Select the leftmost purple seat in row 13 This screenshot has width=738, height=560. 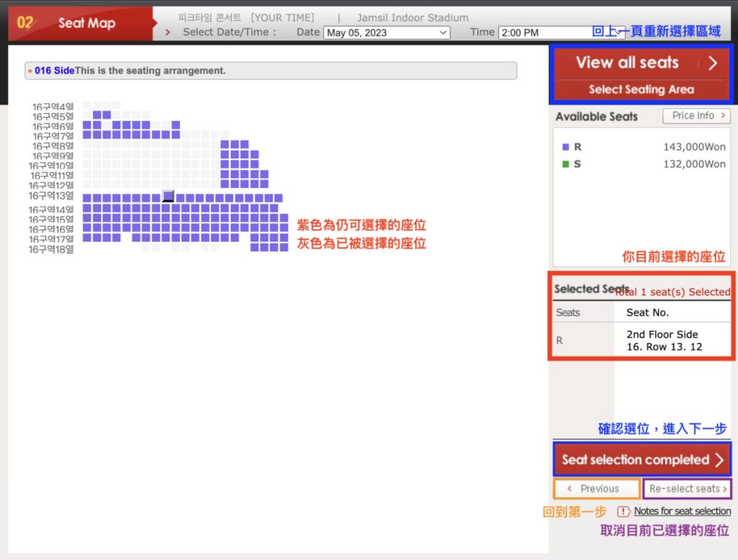coord(87,198)
